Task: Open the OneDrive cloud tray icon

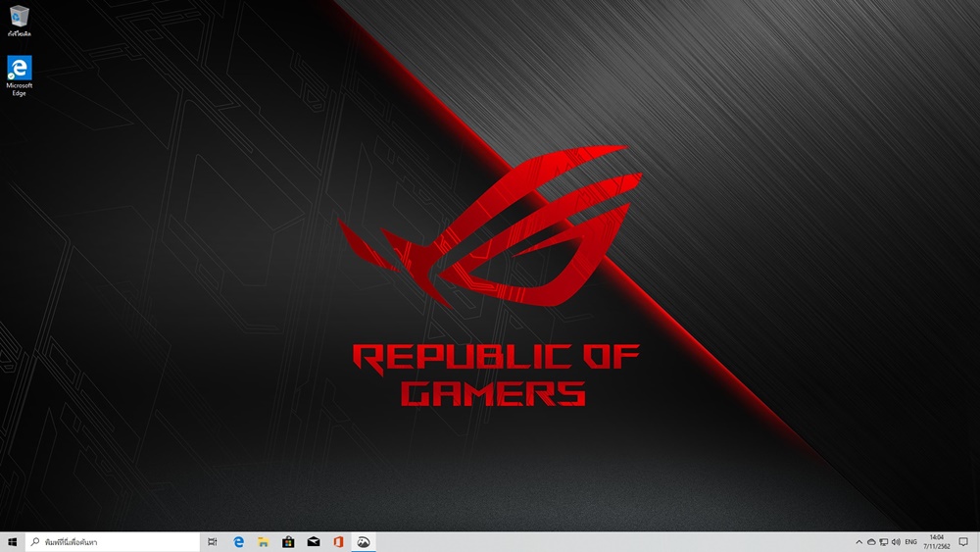Action: [x=871, y=542]
